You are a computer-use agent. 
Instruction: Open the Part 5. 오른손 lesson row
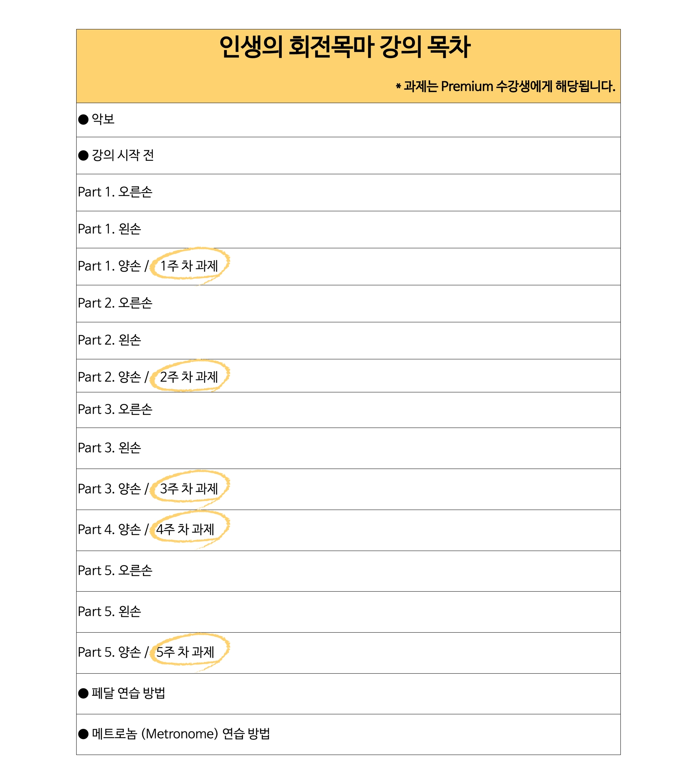[x=115, y=570]
